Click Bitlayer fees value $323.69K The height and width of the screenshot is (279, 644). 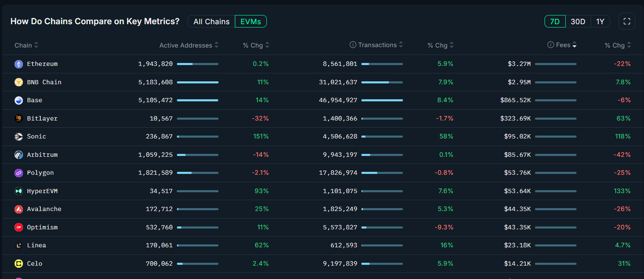tap(515, 118)
